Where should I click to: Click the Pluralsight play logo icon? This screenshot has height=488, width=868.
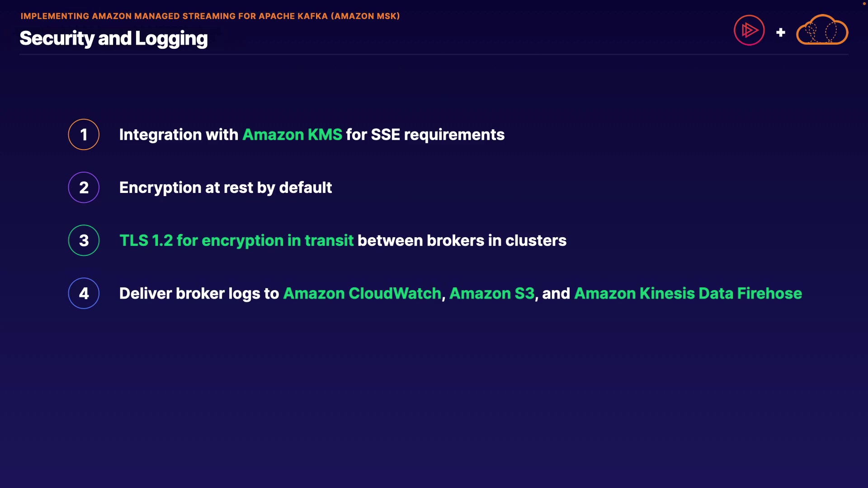(749, 30)
